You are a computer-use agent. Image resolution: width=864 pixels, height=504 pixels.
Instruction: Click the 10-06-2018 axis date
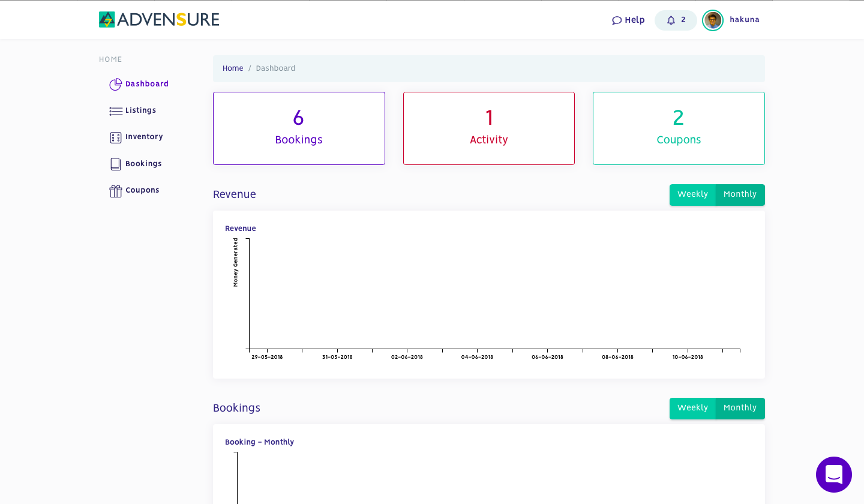click(688, 357)
